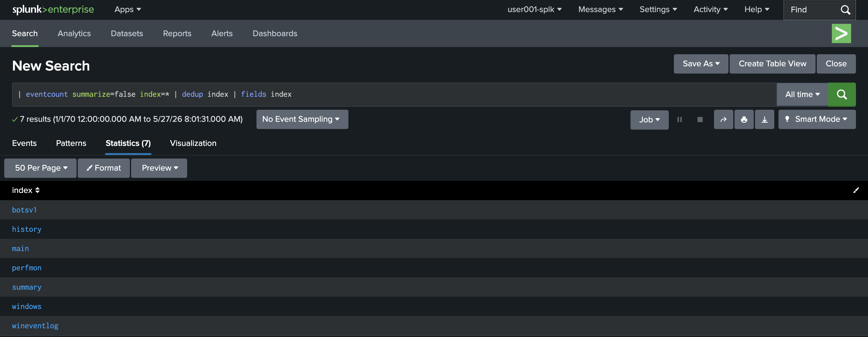The image size is (868, 337).
Task: Open the Format options
Action: (x=104, y=168)
